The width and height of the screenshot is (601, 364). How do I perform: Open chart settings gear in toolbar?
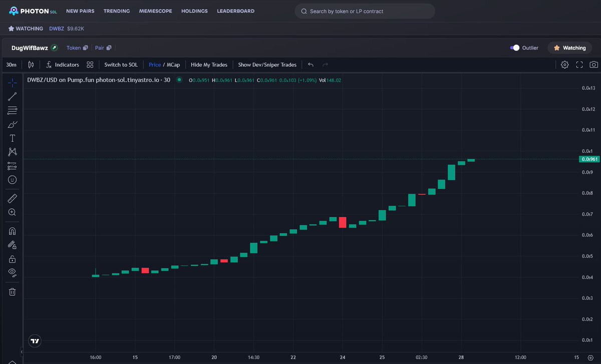pyautogui.click(x=564, y=65)
